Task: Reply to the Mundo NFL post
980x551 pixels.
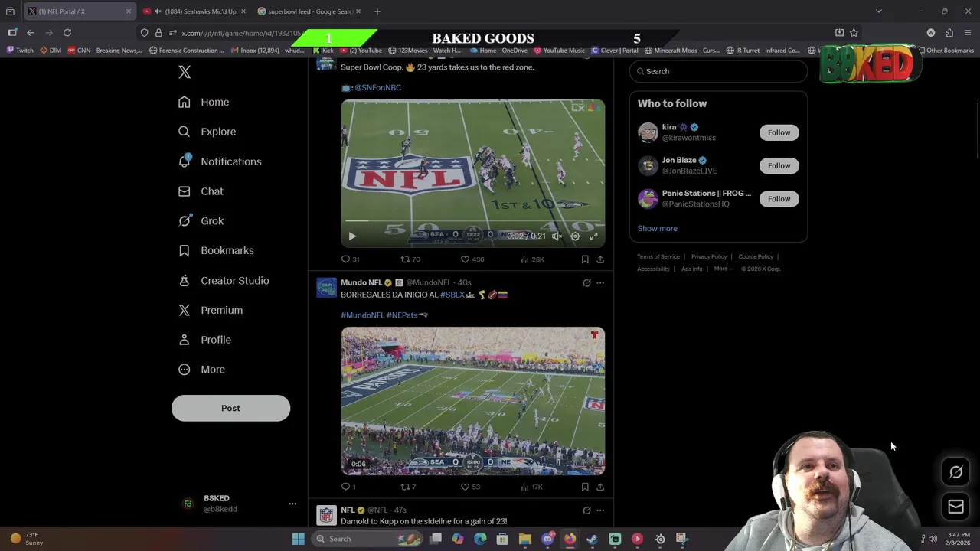Action: pyautogui.click(x=348, y=487)
